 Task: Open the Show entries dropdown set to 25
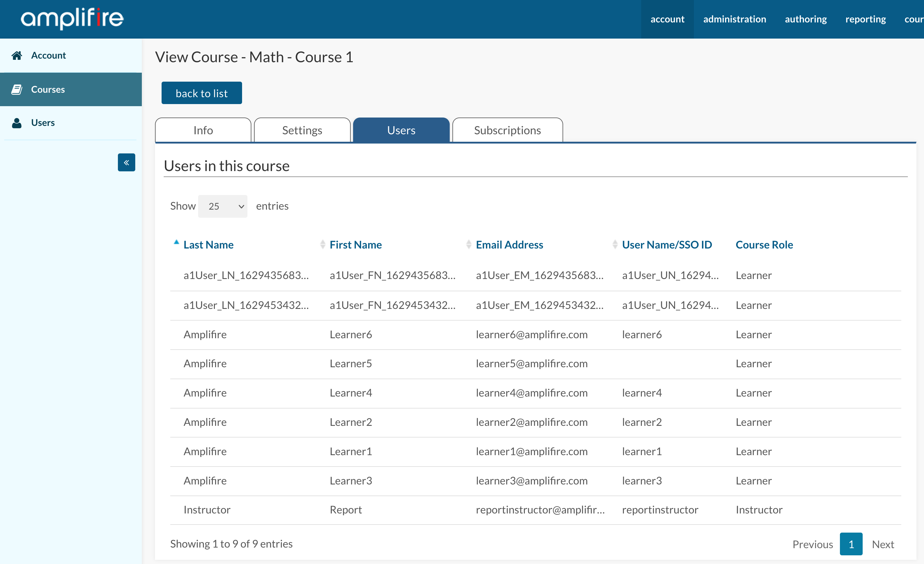pyautogui.click(x=222, y=206)
